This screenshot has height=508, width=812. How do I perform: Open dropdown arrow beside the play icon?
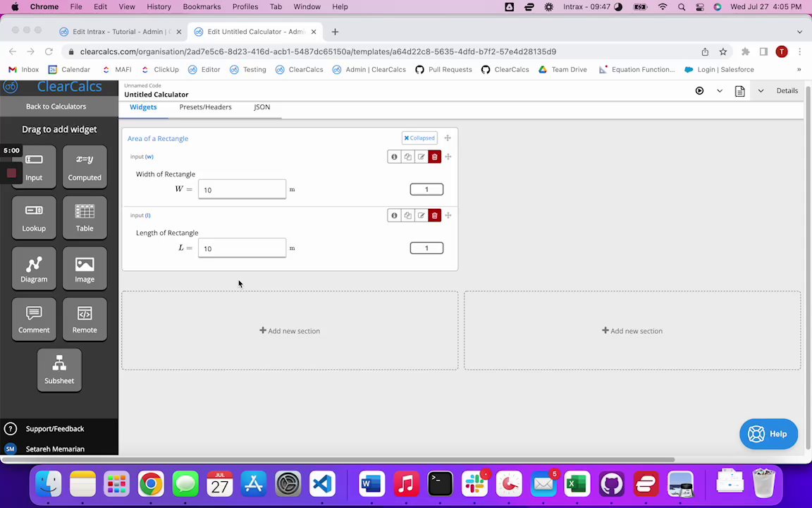(x=719, y=91)
